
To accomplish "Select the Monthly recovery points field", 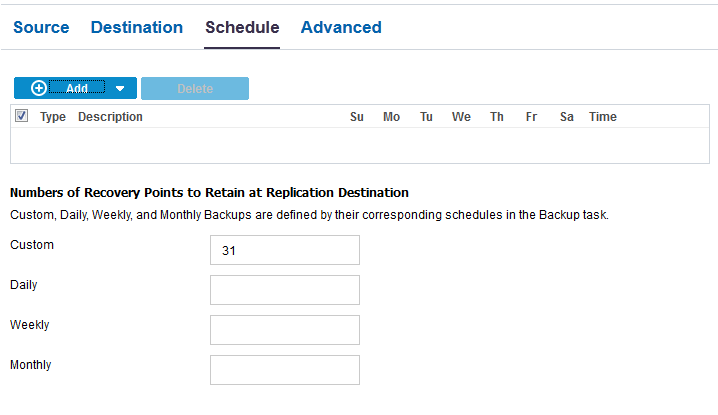I will [x=285, y=370].
